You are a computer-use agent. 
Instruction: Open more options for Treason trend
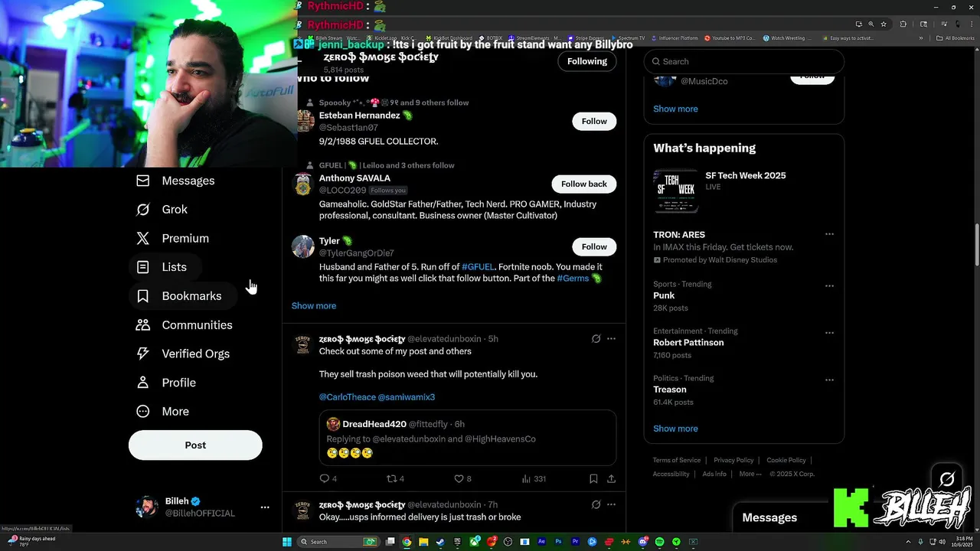pos(829,380)
